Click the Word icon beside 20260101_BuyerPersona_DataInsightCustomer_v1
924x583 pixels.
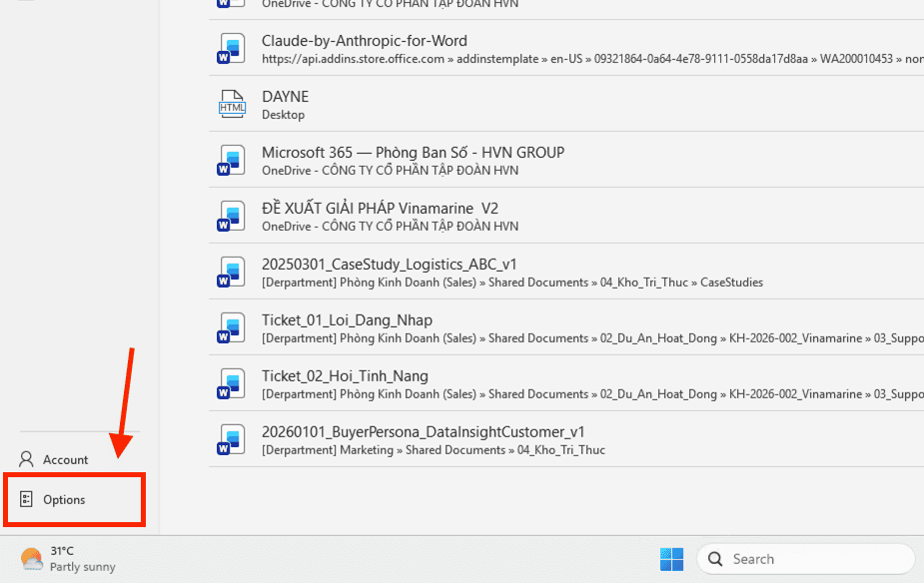tap(231, 440)
